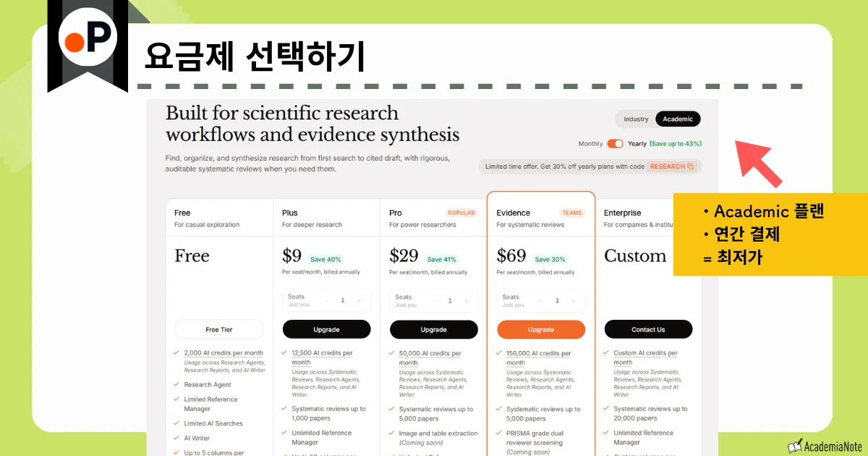Click the Custom Enterprise price
Image resolution: width=868 pixels, height=456 pixels.
coord(635,256)
